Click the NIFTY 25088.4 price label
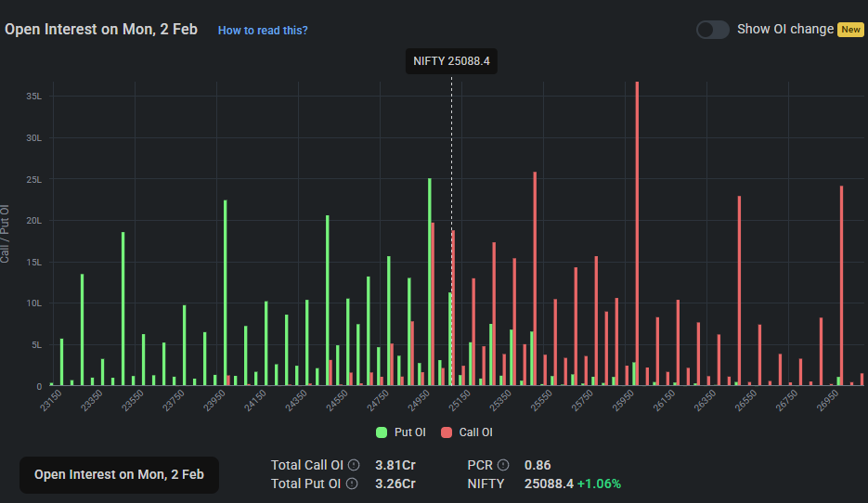The image size is (868, 503). pyautogui.click(x=451, y=61)
